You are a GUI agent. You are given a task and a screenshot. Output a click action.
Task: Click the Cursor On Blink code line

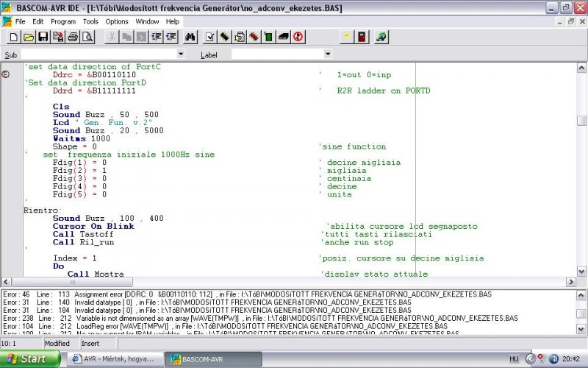93,226
